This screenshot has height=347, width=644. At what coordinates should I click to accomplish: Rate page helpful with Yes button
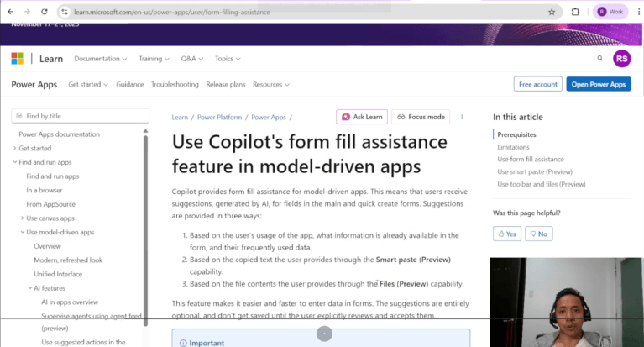coord(507,234)
